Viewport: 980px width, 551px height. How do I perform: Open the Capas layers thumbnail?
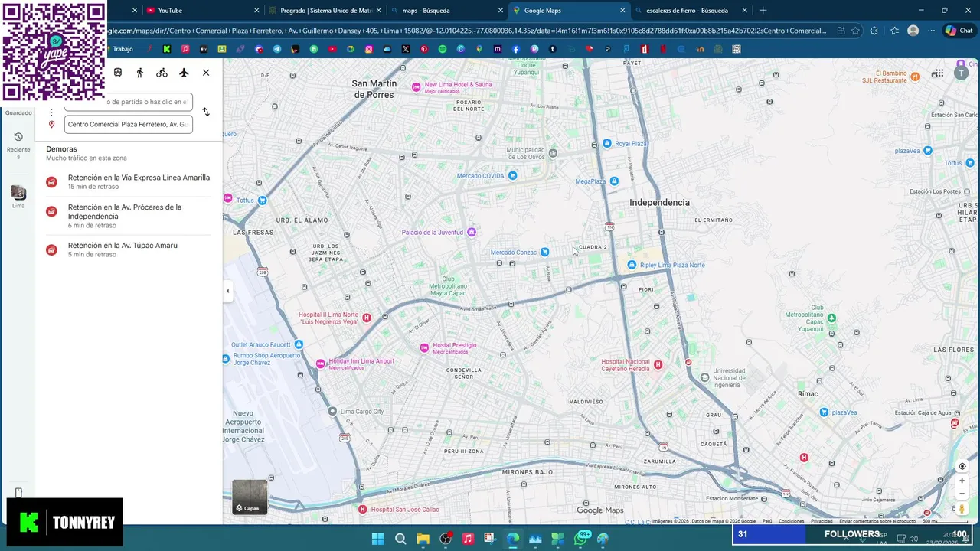(x=250, y=497)
